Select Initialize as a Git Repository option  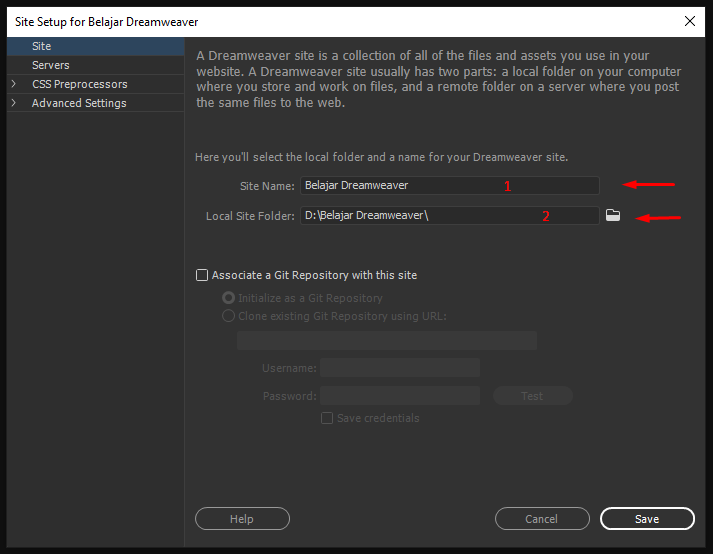[x=228, y=298]
